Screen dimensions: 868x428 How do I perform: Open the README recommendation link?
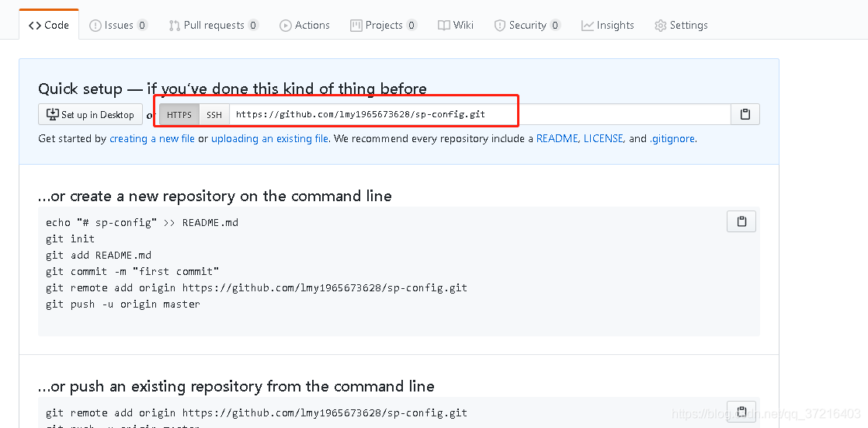point(557,138)
